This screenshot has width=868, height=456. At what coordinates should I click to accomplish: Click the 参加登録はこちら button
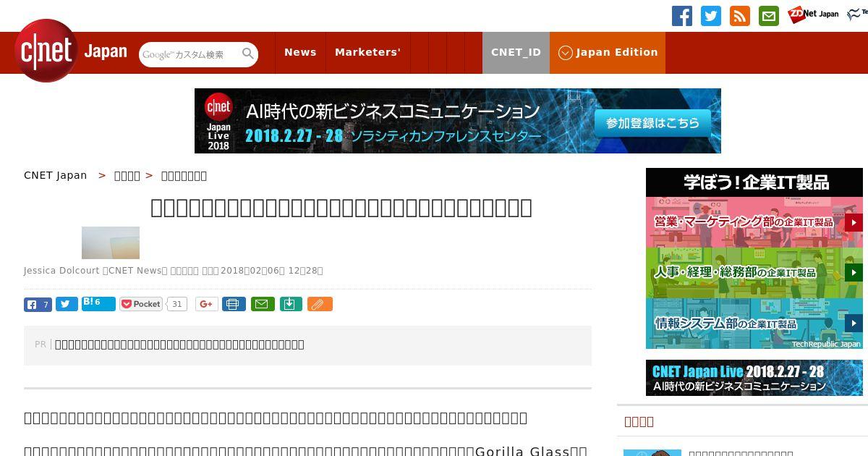653,123
